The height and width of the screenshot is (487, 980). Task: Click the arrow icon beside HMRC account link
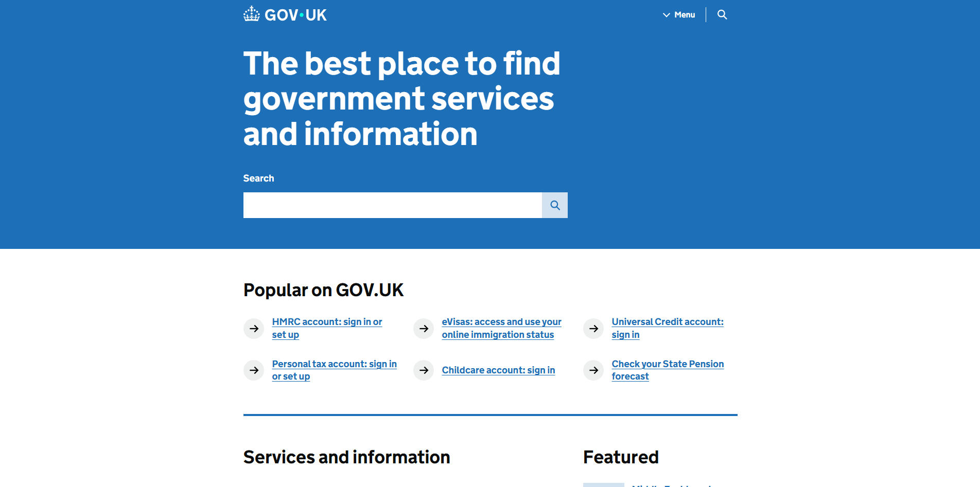253,328
